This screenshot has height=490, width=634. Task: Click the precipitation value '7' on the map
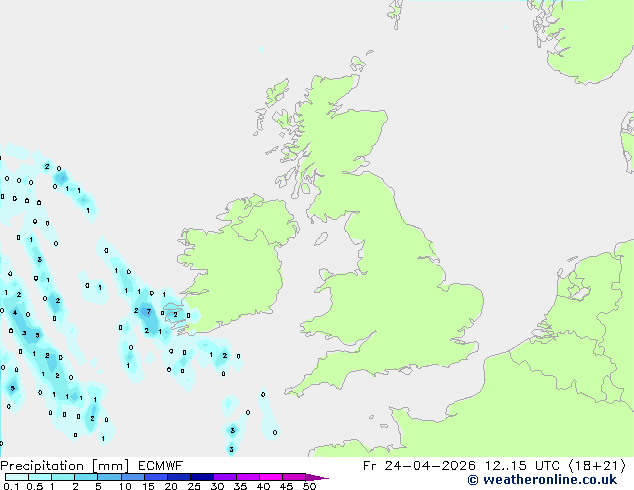(x=149, y=311)
